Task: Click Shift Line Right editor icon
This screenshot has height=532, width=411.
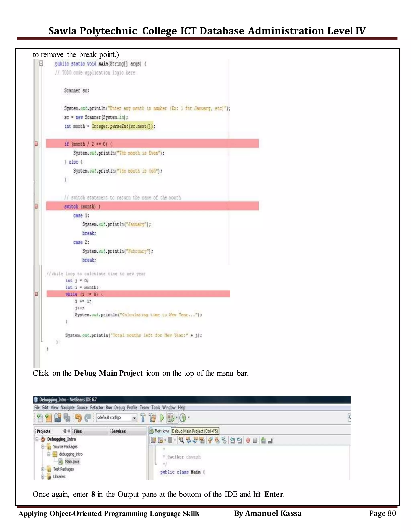Action: (x=240, y=440)
